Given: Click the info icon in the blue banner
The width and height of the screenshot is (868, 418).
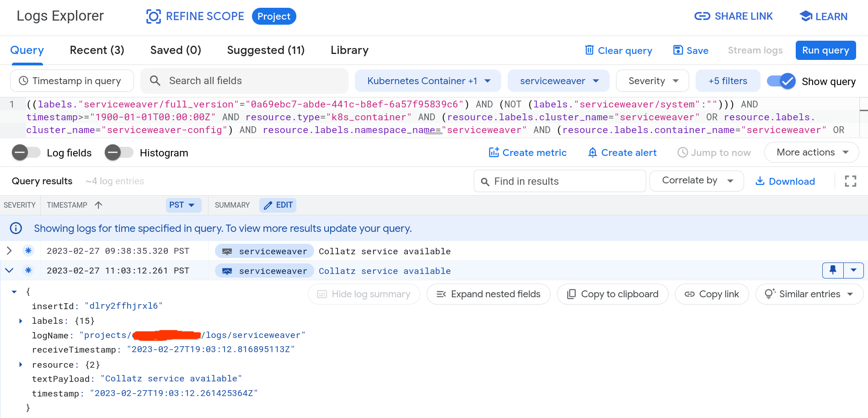Looking at the screenshot, I should 16,228.
